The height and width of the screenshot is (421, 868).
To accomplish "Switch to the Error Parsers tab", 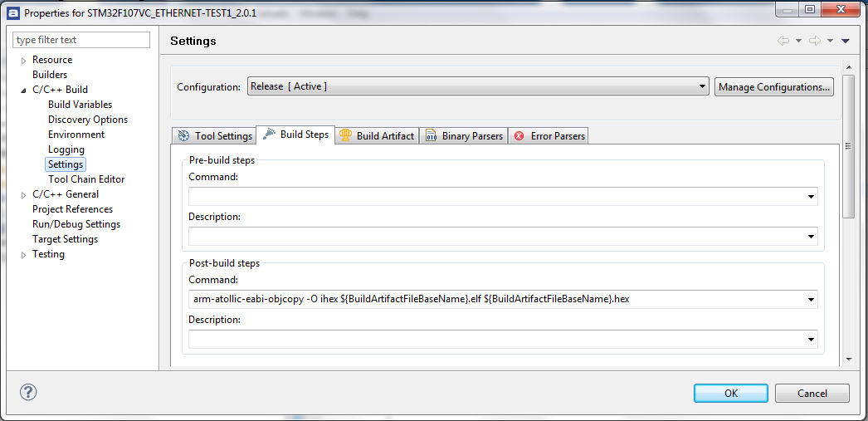I will pos(548,135).
